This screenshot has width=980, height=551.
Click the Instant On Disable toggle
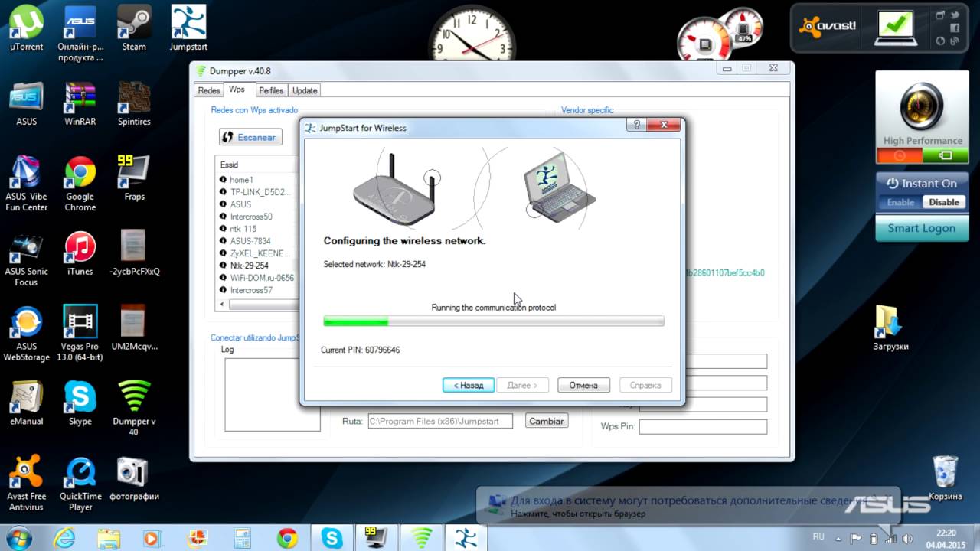point(943,202)
